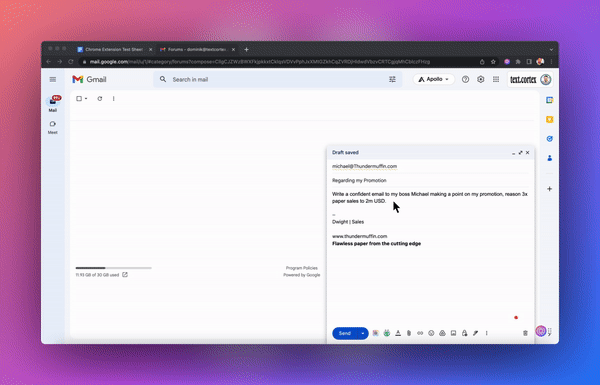Open the Apollo extension dropdown

pos(434,79)
